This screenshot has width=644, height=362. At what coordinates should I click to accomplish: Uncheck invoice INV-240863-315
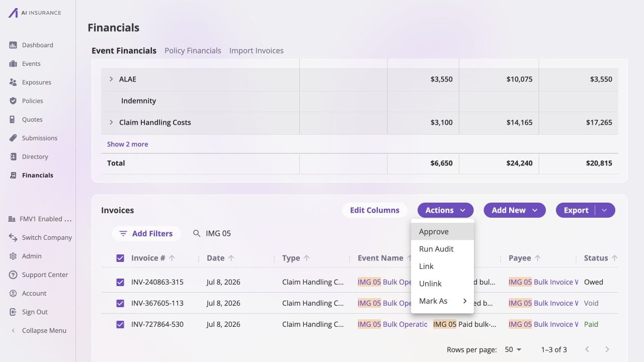[x=120, y=283]
